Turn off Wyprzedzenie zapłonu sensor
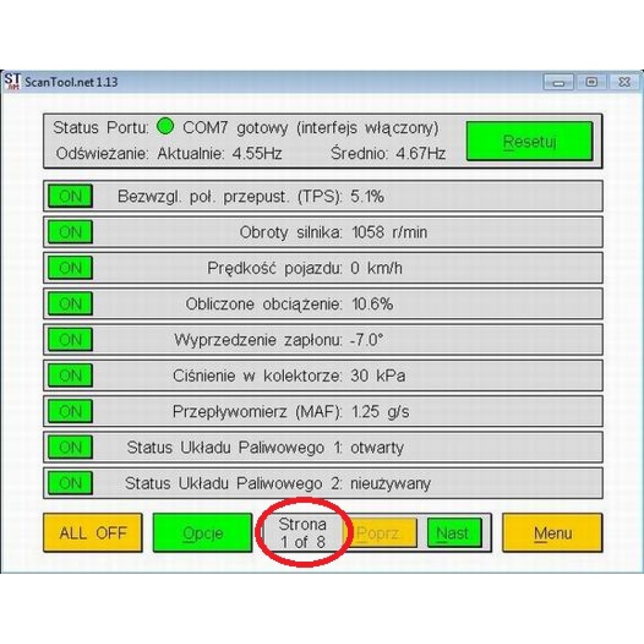This screenshot has height=644, width=644. 70,339
